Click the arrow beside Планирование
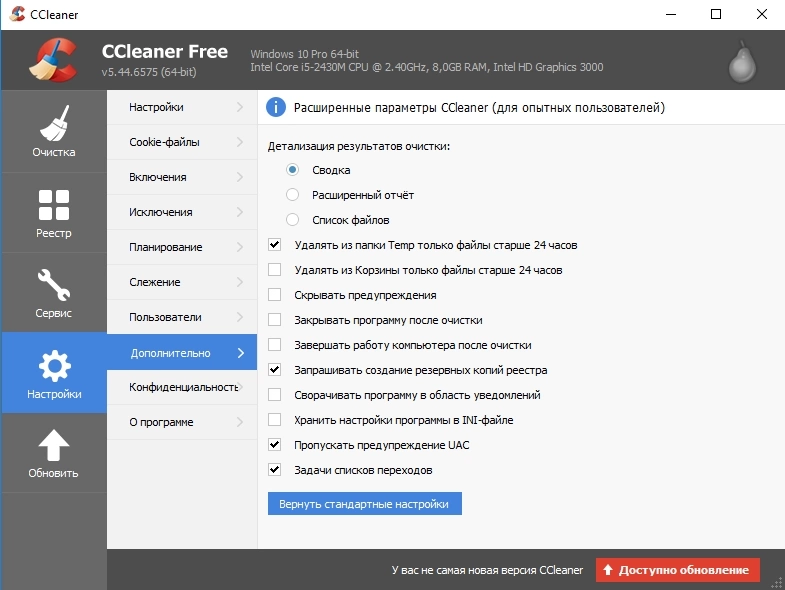 coord(240,247)
